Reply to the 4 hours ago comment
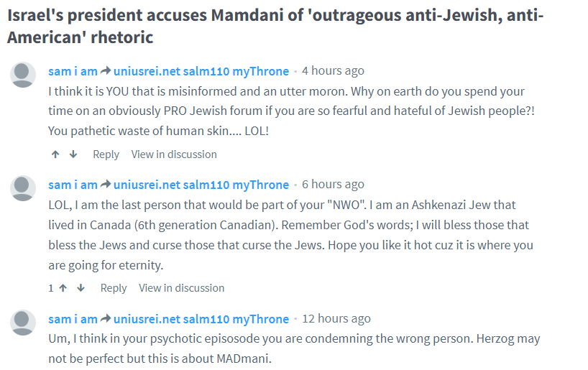This screenshot has width=588, height=370. (x=106, y=154)
